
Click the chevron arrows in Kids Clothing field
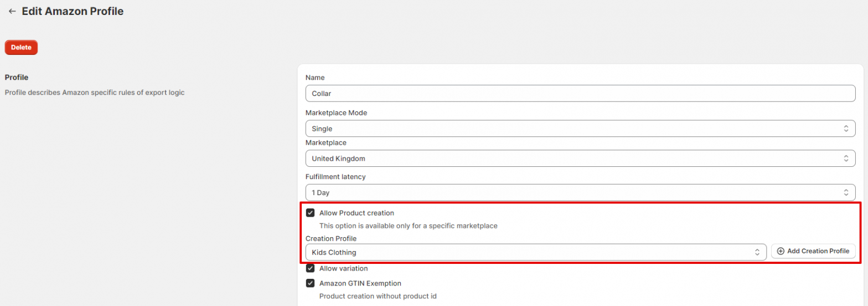tap(757, 252)
